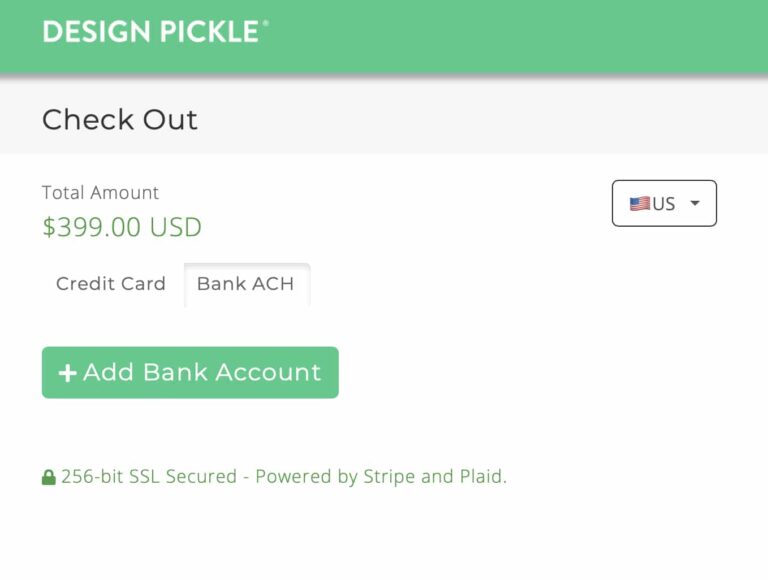Click the Check Out heading
This screenshot has width=768, height=580.
(x=120, y=120)
